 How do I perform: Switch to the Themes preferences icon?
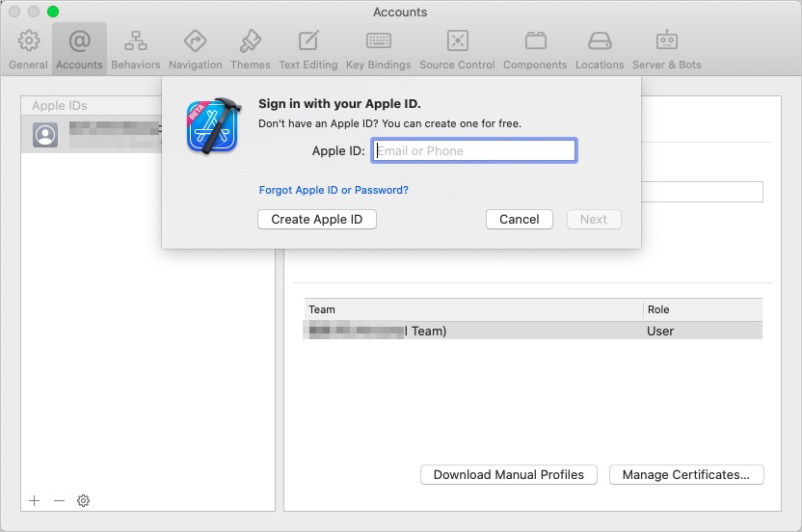[x=251, y=48]
